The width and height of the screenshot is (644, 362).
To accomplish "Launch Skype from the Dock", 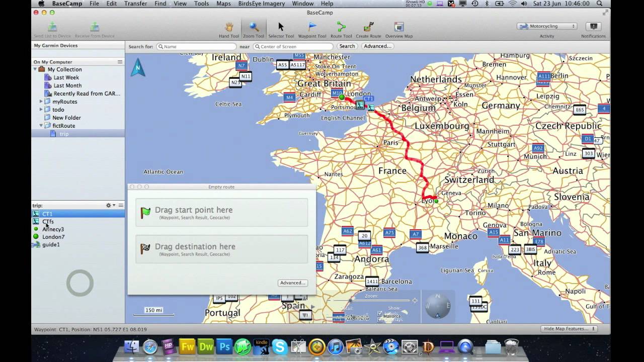I will (x=280, y=346).
